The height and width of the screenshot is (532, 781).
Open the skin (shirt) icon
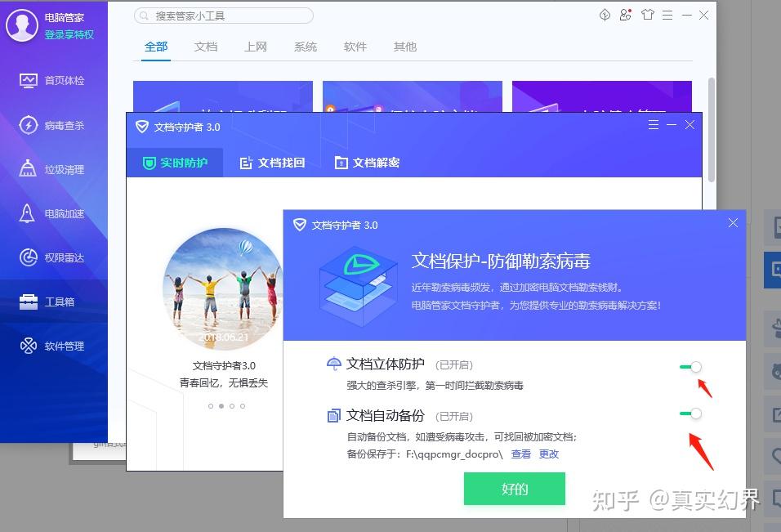648,15
